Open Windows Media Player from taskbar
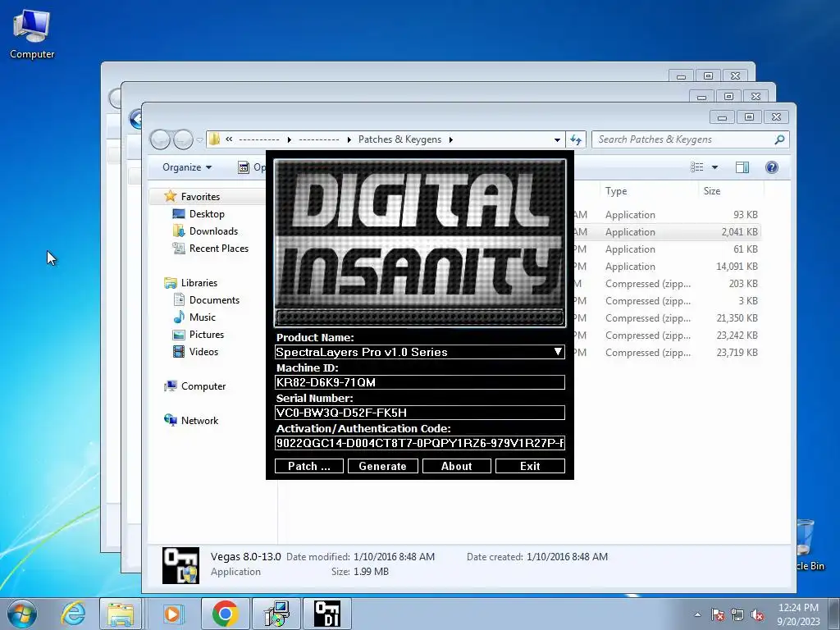This screenshot has height=630, width=840. pyautogui.click(x=172, y=614)
